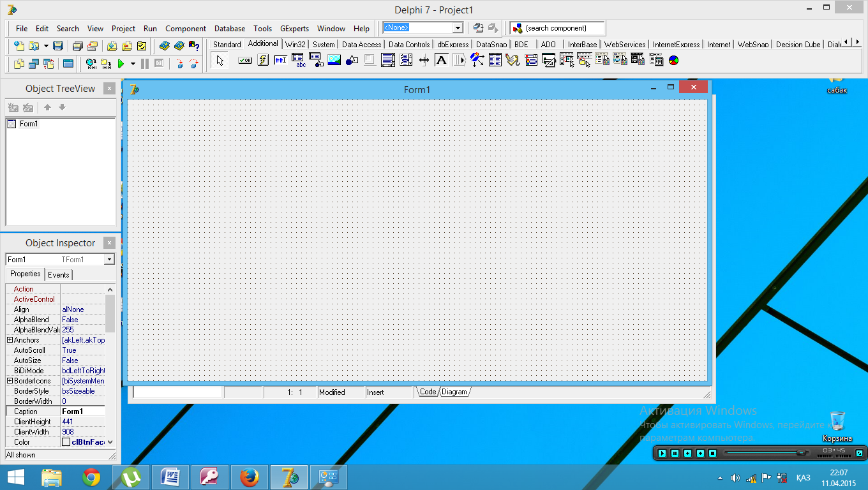Switch to the Diagram tab in editor
The width and height of the screenshot is (868, 490).
[454, 392]
